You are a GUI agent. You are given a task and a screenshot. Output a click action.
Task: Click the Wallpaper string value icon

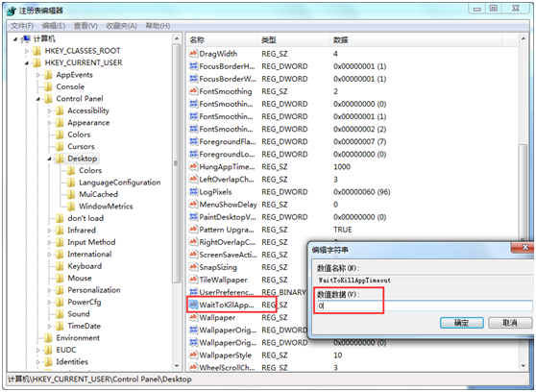point(193,317)
